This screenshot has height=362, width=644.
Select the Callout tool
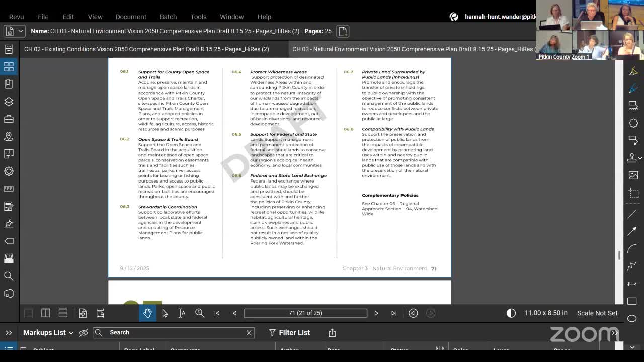pyautogui.click(x=633, y=140)
